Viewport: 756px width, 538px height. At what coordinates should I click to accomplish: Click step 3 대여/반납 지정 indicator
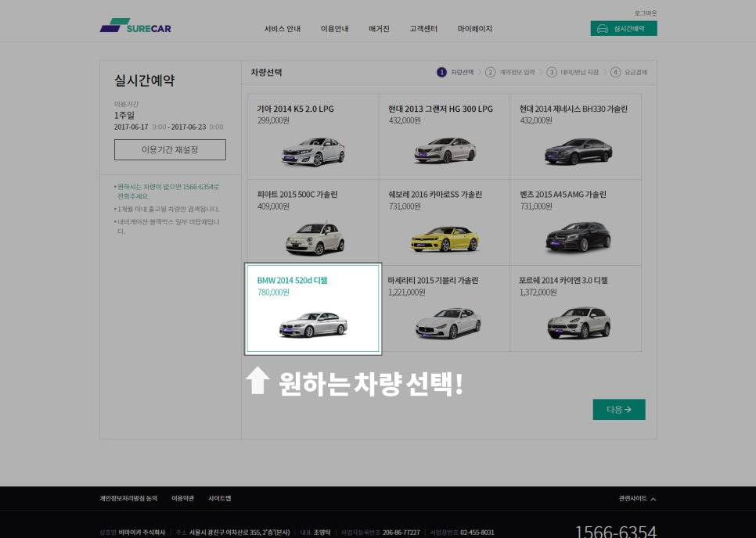pos(572,72)
